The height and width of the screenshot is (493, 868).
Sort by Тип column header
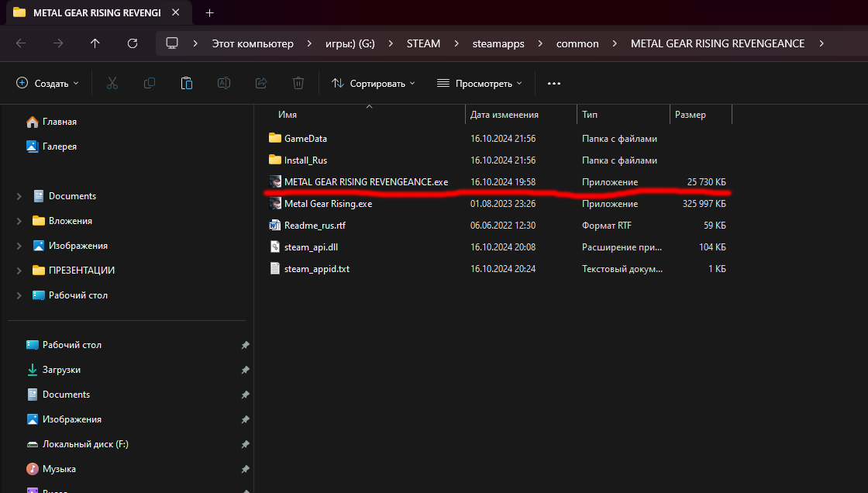tap(590, 115)
